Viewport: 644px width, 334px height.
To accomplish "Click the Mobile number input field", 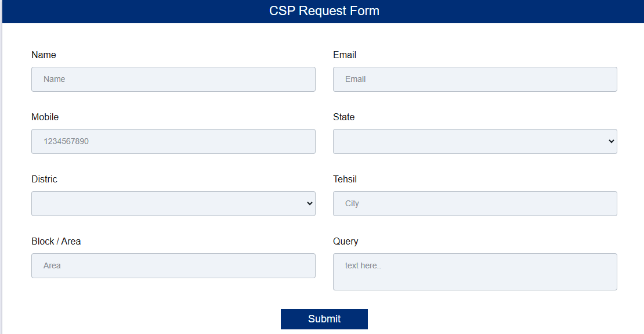I will (x=173, y=141).
